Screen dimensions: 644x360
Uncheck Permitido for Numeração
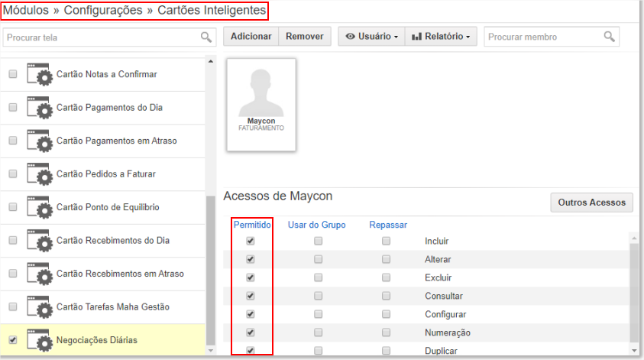pos(251,332)
